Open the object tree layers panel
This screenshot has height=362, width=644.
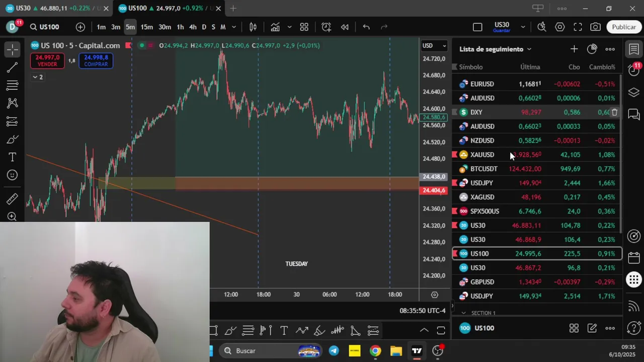coord(634,93)
